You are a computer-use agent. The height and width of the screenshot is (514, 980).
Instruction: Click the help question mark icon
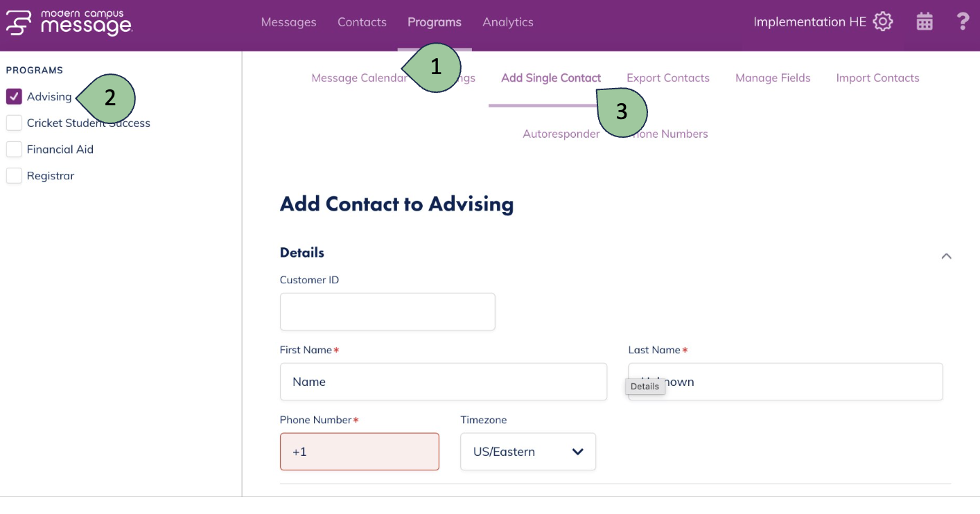(x=963, y=21)
